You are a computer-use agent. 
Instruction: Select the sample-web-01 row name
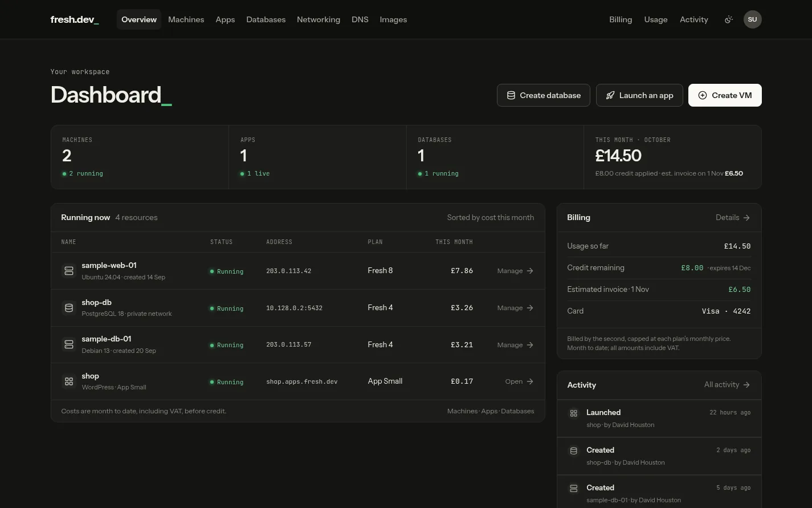(109, 265)
